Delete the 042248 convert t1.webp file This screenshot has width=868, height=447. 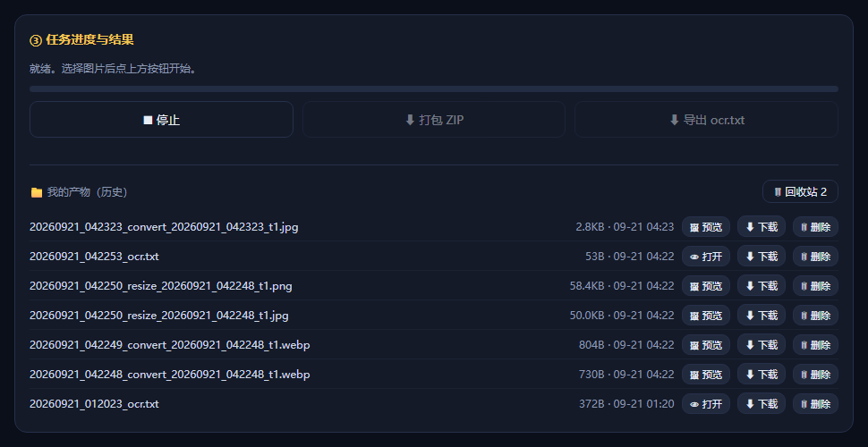click(815, 375)
